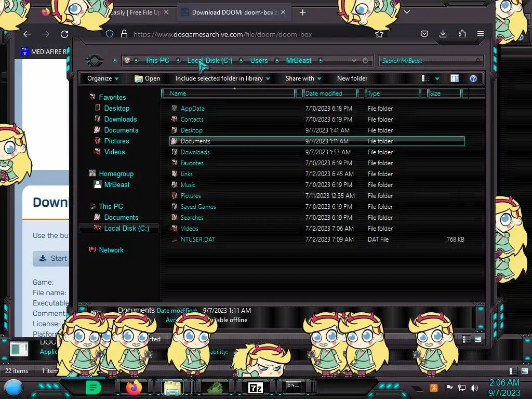Select MrBeast under Homegroup
The height and width of the screenshot is (399, 532).
(x=117, y=184)
